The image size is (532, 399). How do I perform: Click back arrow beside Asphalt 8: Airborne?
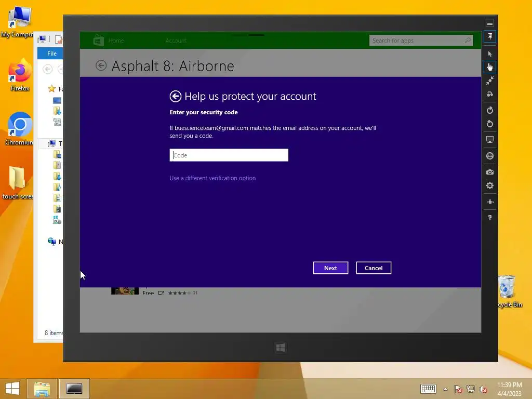pos(101,65)
